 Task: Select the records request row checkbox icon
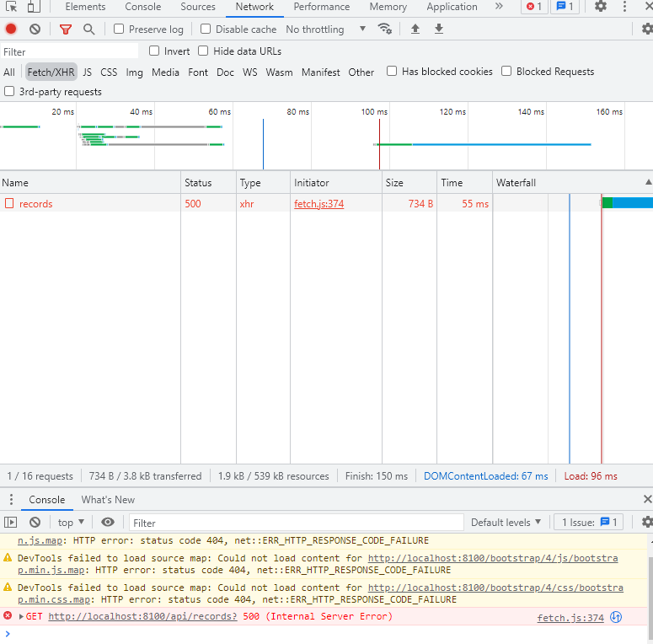(9, 203)
